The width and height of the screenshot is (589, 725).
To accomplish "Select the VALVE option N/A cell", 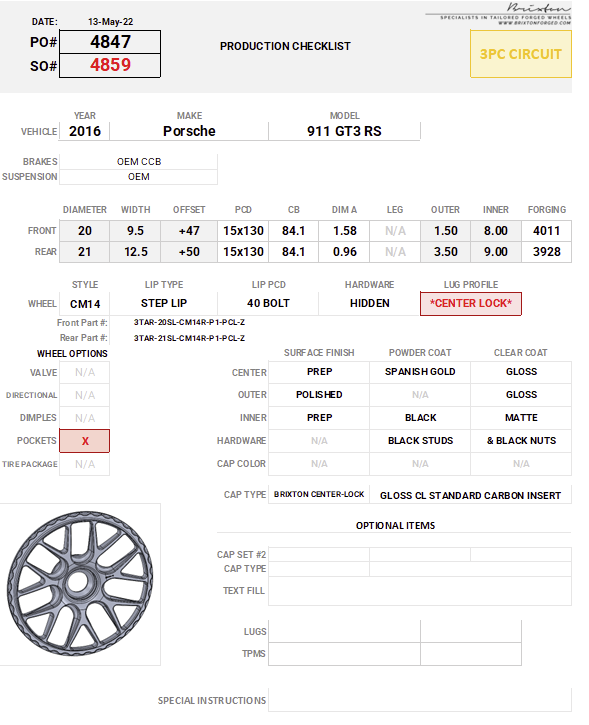I will [x=85, y=373].
